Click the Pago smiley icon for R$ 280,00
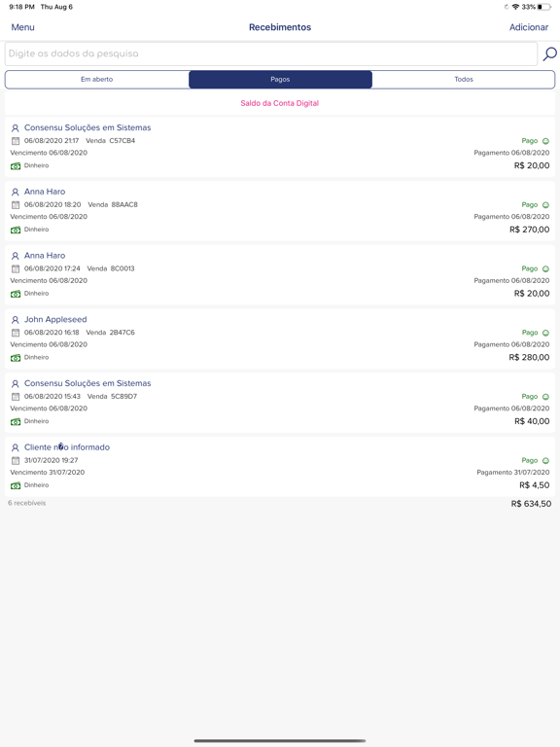 pyautogui.click(x=545, y=333)
